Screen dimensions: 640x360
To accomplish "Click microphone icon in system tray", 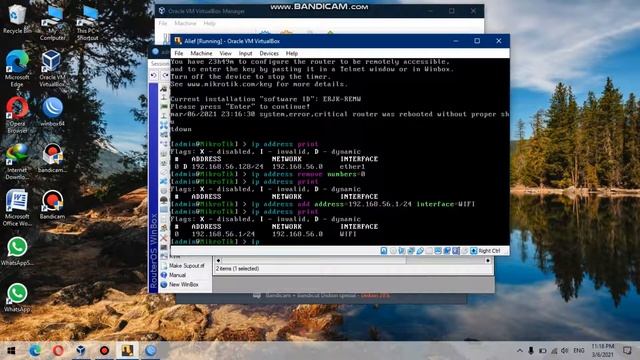I will click(531, 351).
